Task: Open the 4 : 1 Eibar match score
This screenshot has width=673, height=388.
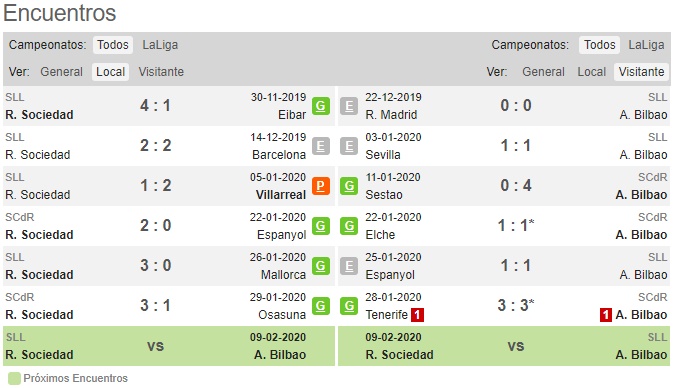Action: point(155,106)
